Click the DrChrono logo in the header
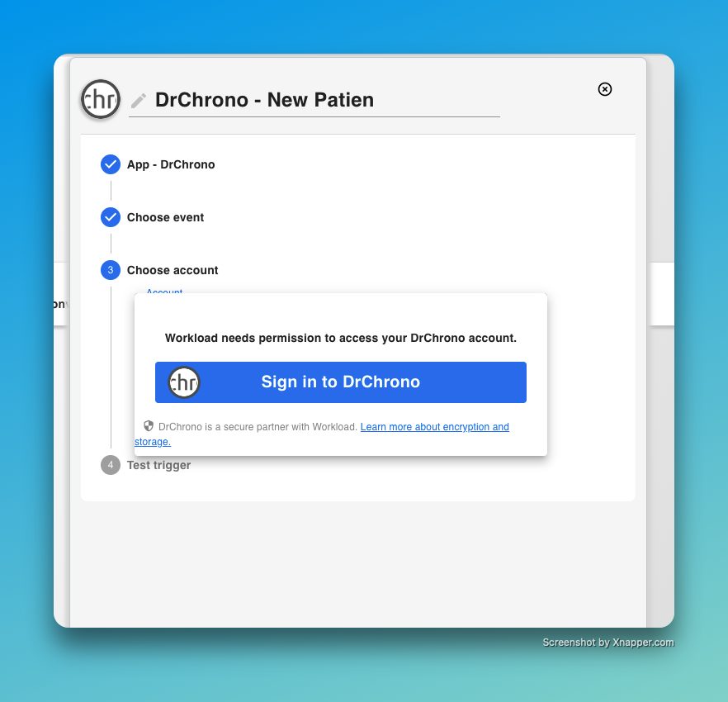Viewport: 728px width, 702px height. 101,99
